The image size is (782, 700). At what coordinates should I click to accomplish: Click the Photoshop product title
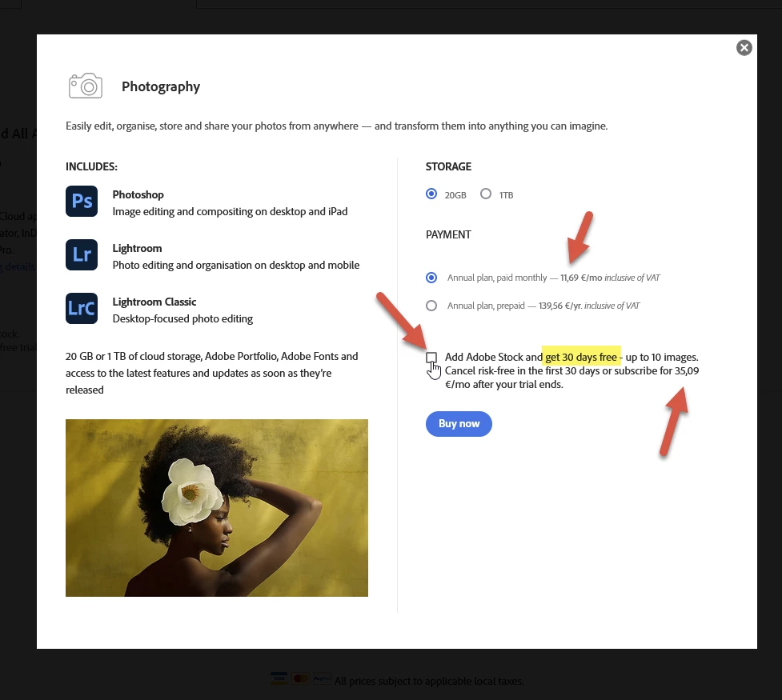pyautogui.click(x=138, y=194)
